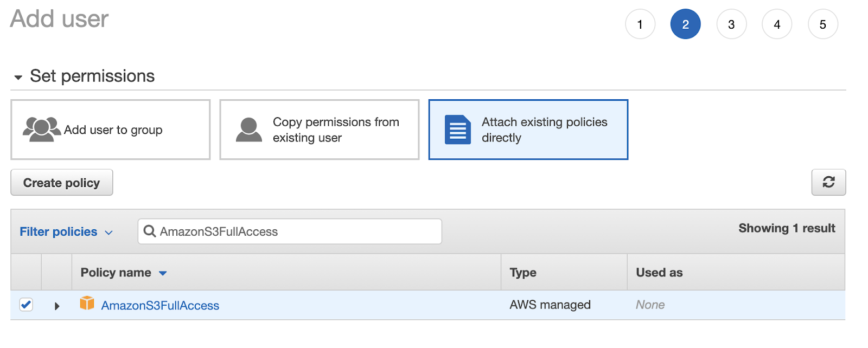Go to step 1 of Add user
This screenshot has height=348, width=868.
640,24
